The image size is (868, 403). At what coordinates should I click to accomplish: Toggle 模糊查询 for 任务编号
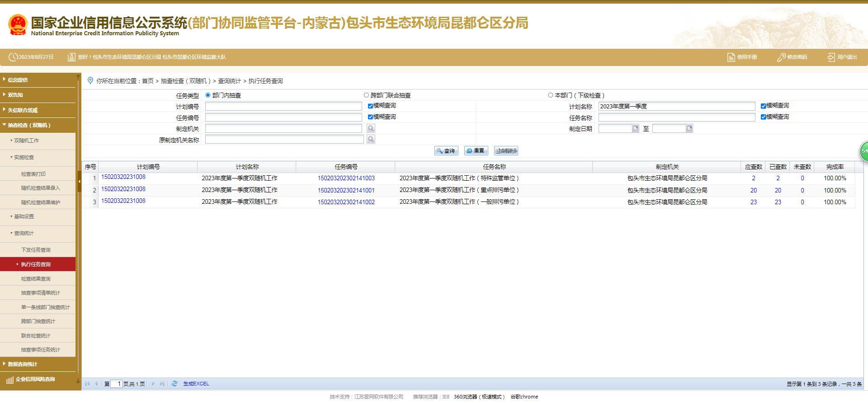click(x=370, y=117)
